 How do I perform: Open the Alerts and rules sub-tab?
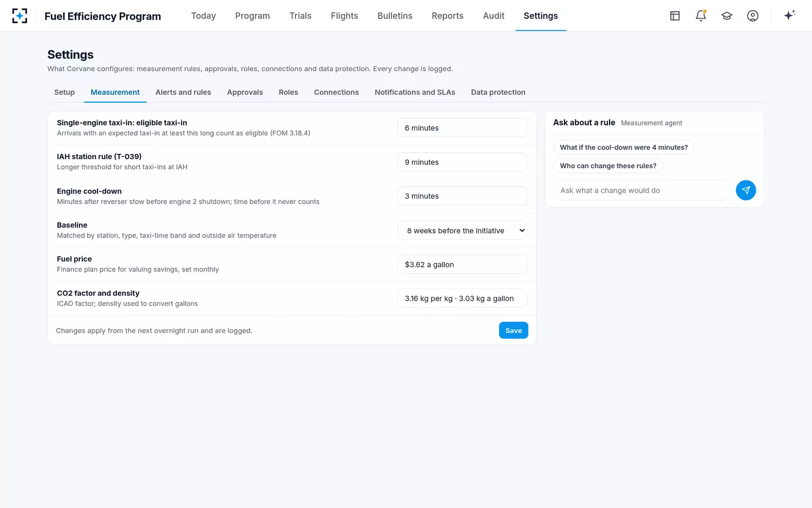pyautogui.click(x=183, y=92)
